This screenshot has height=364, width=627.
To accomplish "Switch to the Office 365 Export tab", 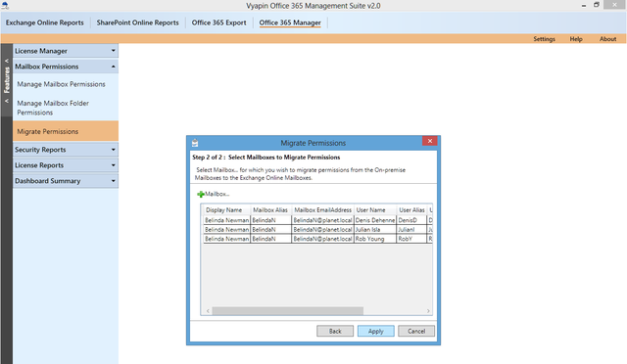I will pos(218,23).
